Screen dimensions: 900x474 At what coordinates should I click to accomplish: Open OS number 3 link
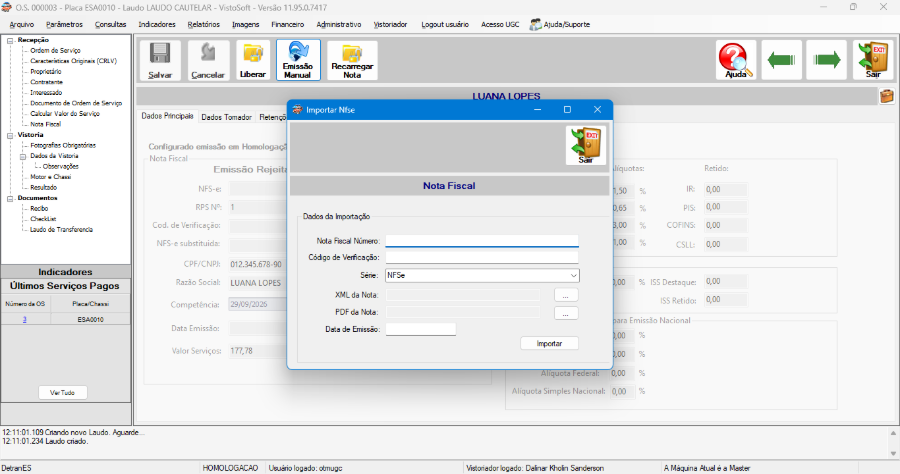25,320
